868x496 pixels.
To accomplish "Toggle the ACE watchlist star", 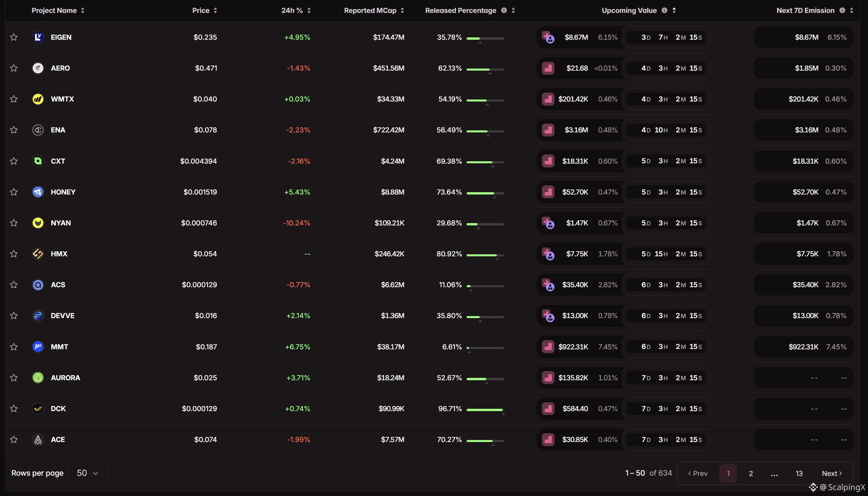I will pyautogui.click(x=14, y=439).
